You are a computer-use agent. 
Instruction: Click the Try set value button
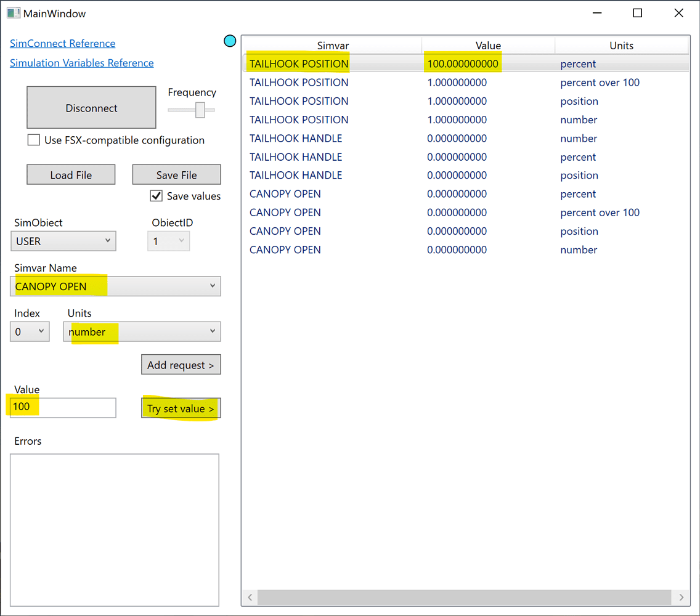181,409
